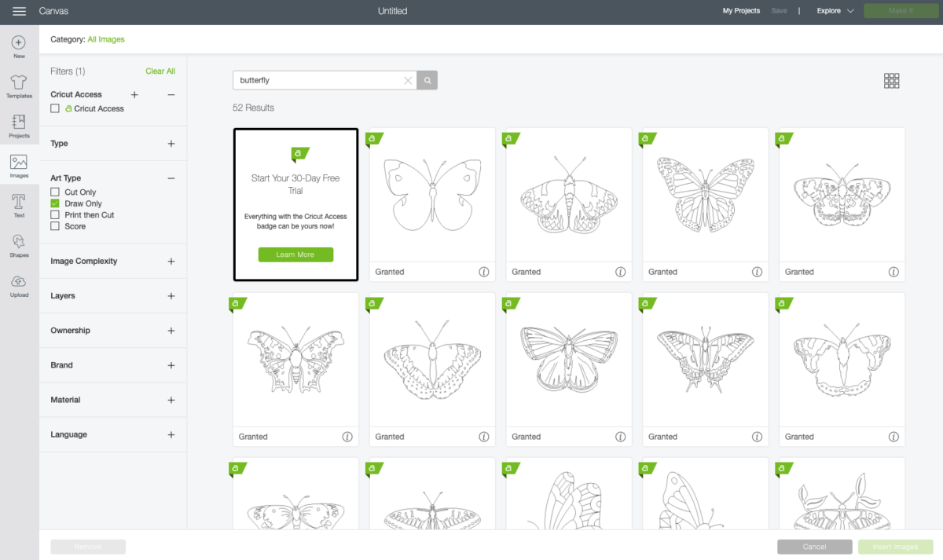Expand the Language filter section
This screenshot has height=560, width=943.
tap(171, 434)
